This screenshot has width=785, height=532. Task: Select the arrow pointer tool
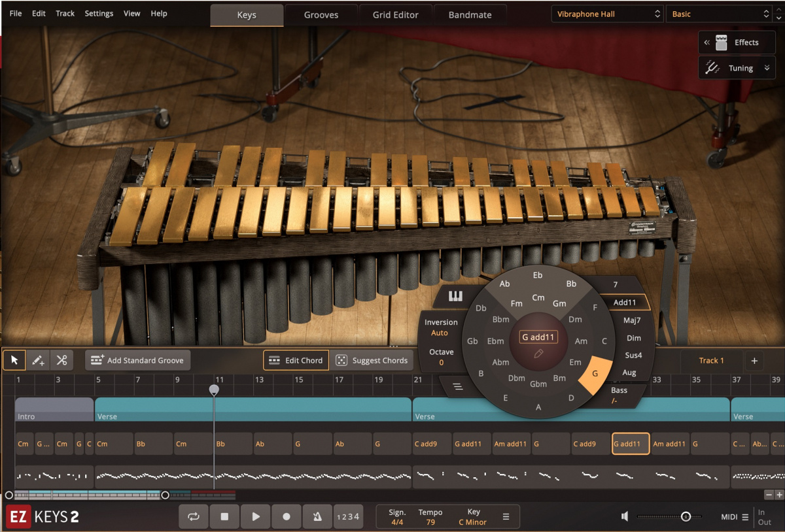[13, 359]
